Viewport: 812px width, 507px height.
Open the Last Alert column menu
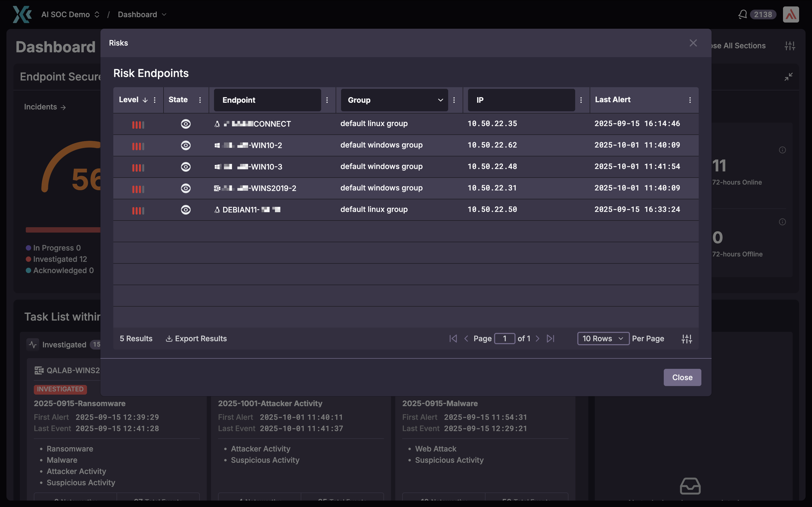[690, 100]
